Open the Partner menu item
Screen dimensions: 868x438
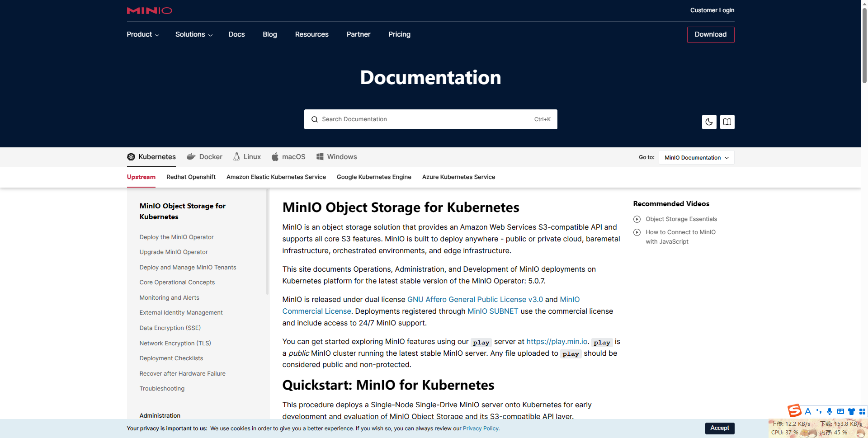pyautogui.click(x=359, y=34)
